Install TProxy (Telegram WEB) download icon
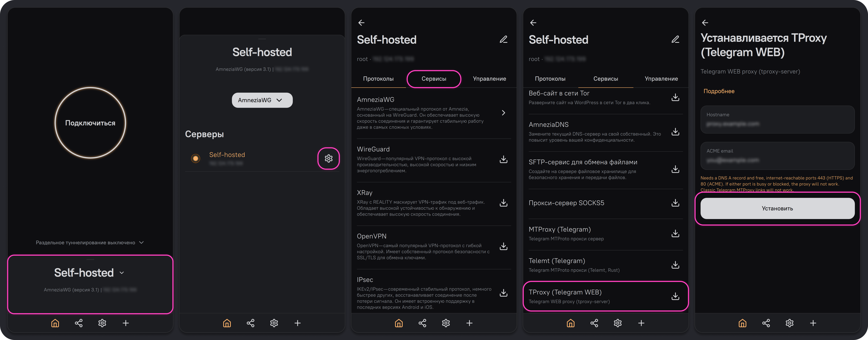This screenshot has width=868, height=340. pyautogui.click(x=675, y=296)
